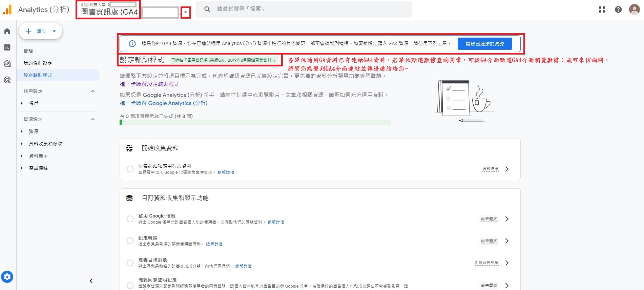This screenshot has height=290, width=644.
Task: Mark 收集網站和應用程式資料 as complete
Action: tap(130, 169)
